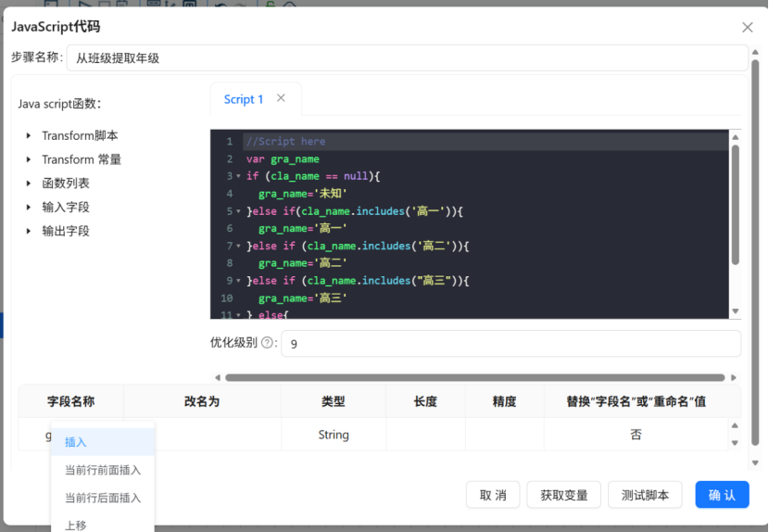
Task: Click the dialog scrollbar down arrow
Action: (x=755, y=462)
